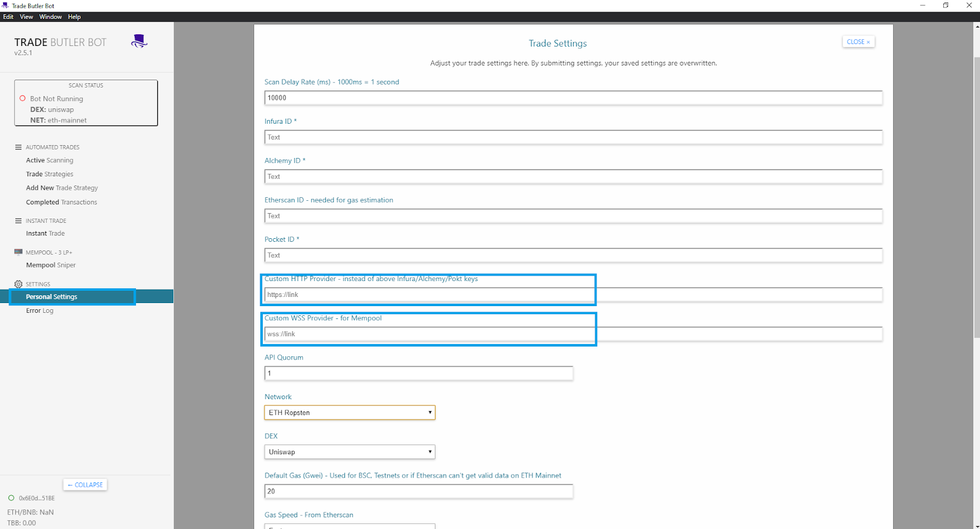Screen dimensions: 980x529
Task: Click the TBB: 0.00 balance text
Action: (21, 523)
